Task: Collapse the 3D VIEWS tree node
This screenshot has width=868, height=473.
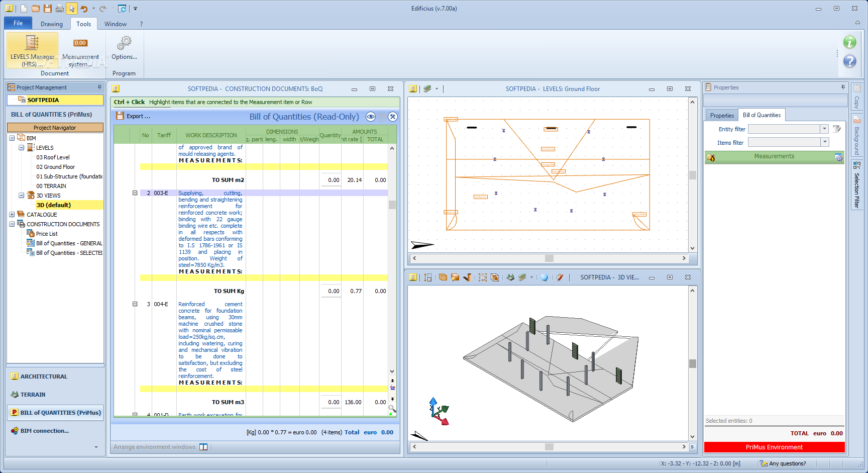Action: [x=21, y=195]
